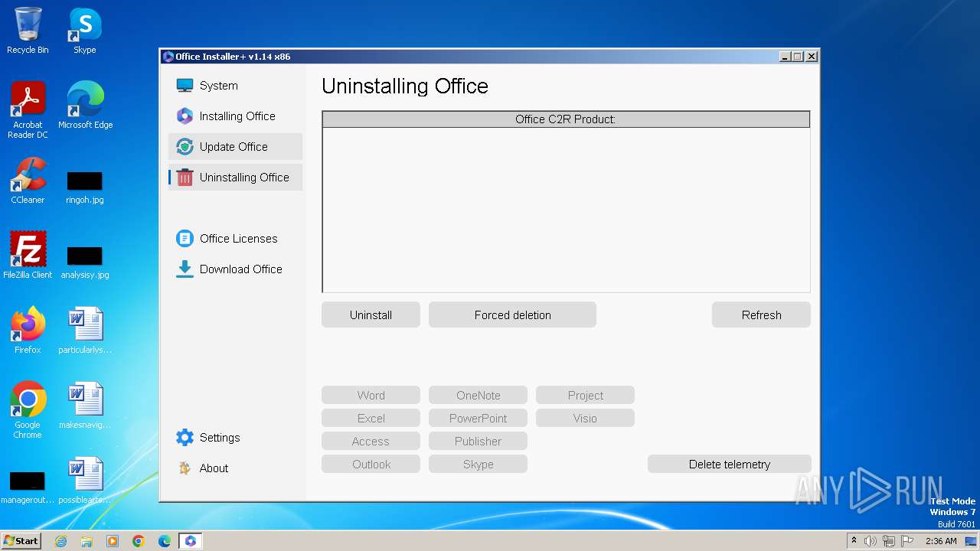This screenshot has height=551, width=980.
Task: Select the possiblearts Word document icon
Action: point(85,481)
